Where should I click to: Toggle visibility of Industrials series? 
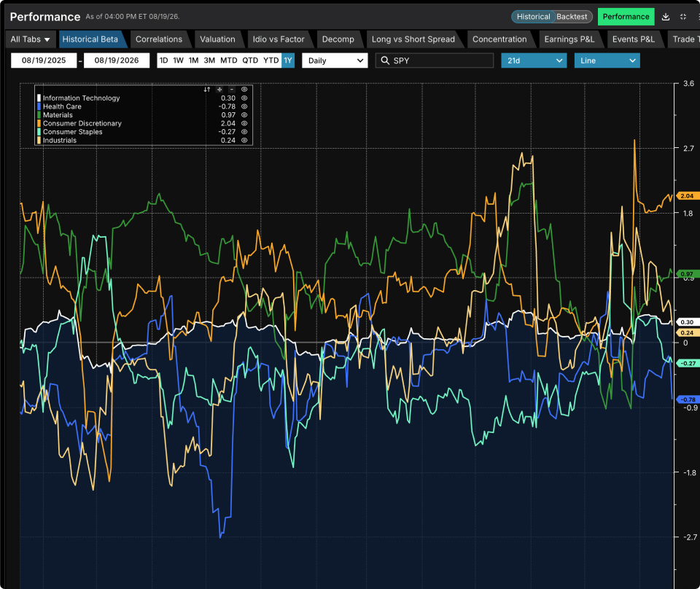coord(244,140)
